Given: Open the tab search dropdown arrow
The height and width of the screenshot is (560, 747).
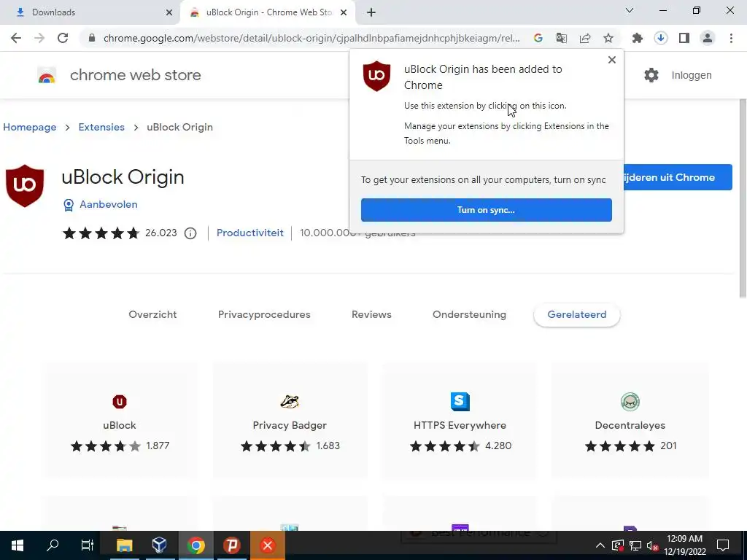Looking at the screenshot, I should [630, 10].
